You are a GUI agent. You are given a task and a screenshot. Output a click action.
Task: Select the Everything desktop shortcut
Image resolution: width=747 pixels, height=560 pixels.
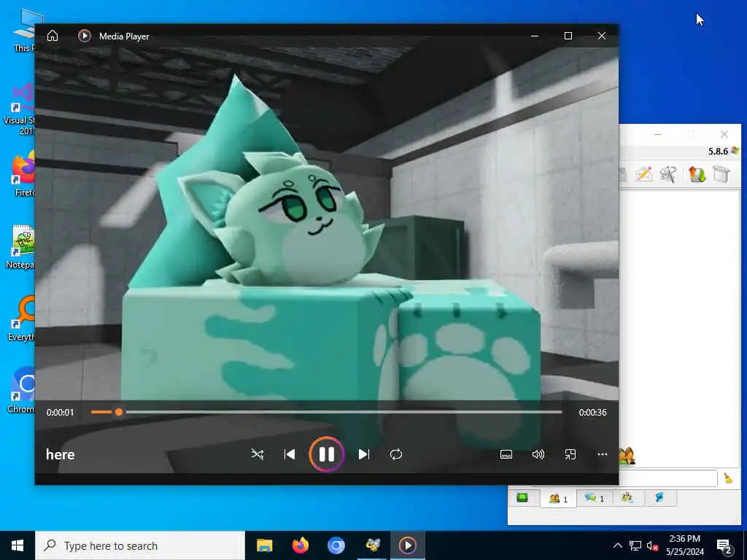point(21,319)
